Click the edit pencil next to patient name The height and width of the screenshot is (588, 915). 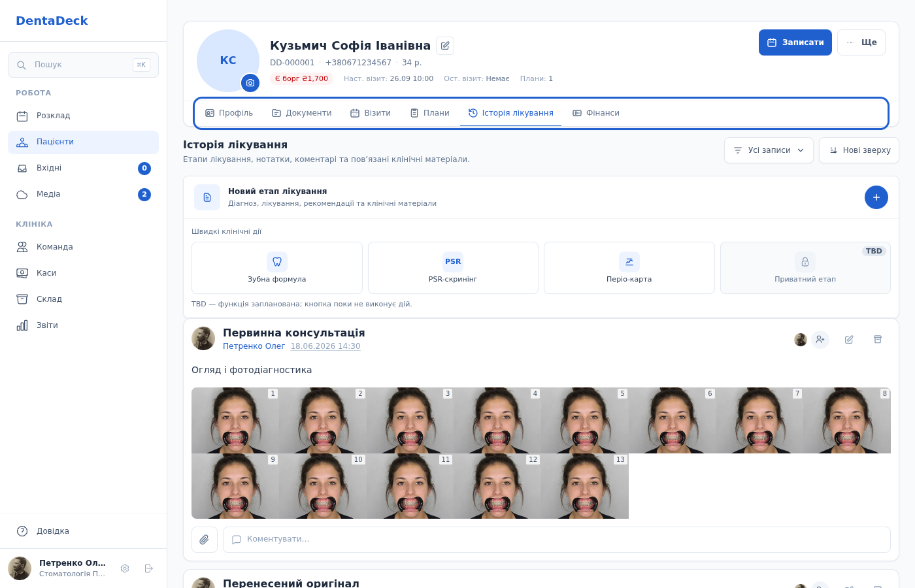[x=445, y=46]
